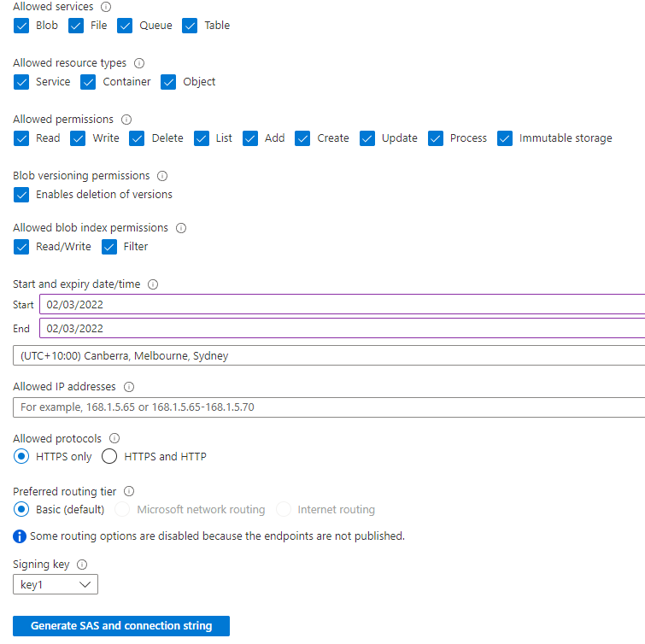This screenshot has height=644, width=645.
Task: Click info icon next to Blob versioning permissions
Action: [x=162, y=176]
